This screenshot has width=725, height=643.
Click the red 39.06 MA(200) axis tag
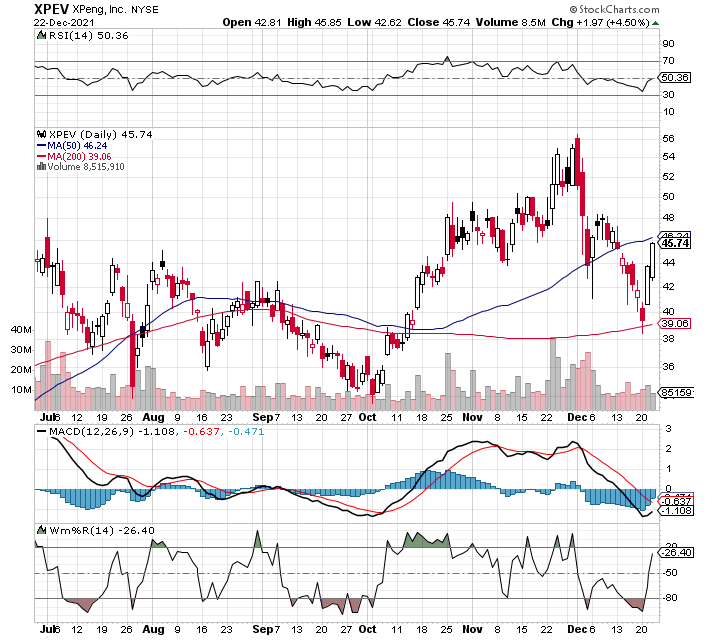tap(675, 324)
